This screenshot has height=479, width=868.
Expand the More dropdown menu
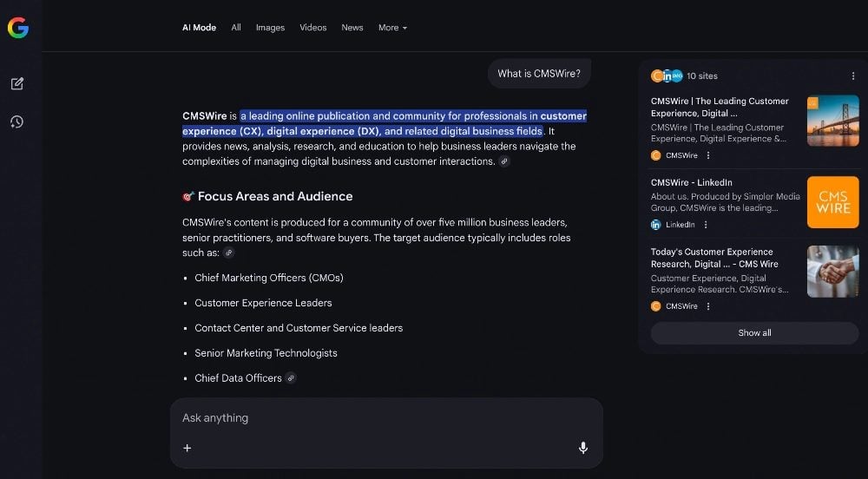coord(392,28)
